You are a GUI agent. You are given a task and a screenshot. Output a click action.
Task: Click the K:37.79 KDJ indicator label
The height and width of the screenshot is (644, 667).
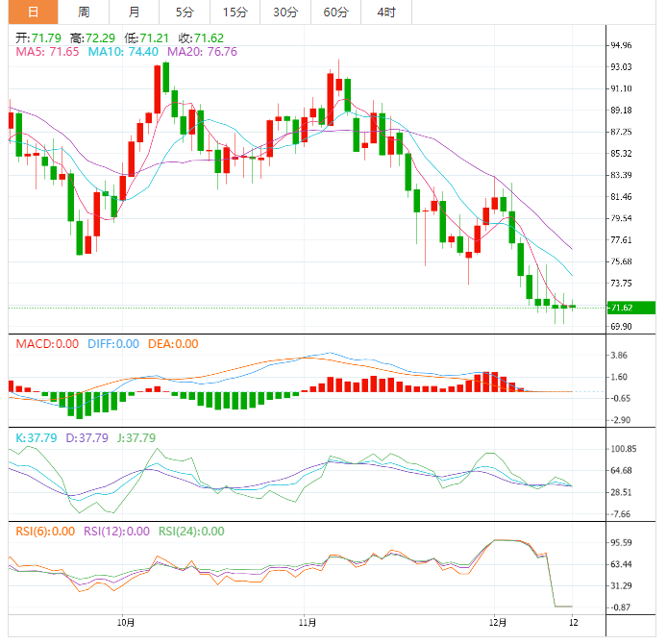[x=36, y=437]
